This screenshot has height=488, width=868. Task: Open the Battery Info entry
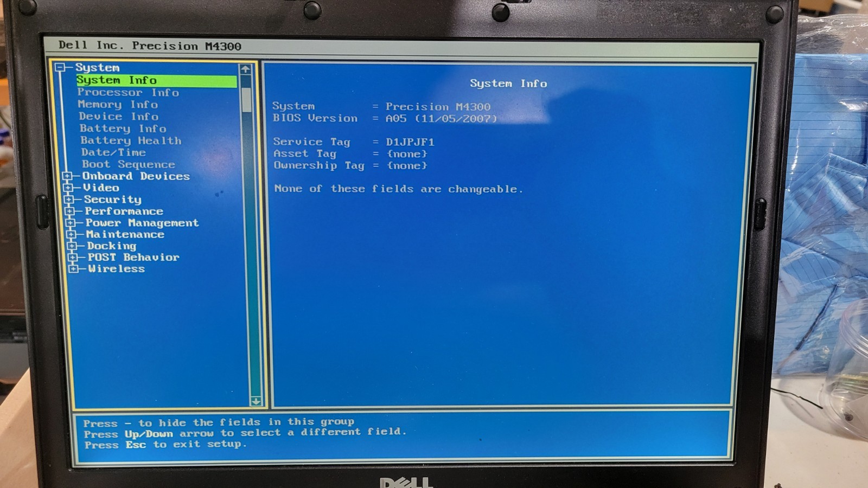click(x=123, y=129)
